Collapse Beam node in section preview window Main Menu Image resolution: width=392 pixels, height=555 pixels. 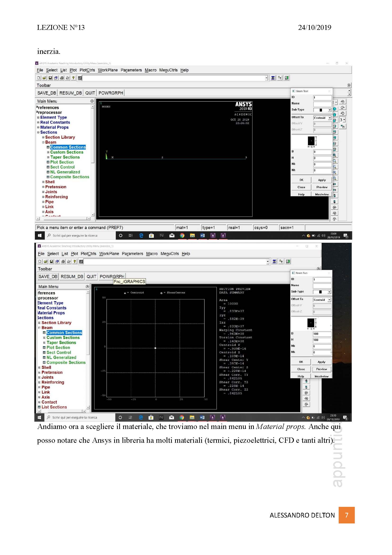pos(39,328)
